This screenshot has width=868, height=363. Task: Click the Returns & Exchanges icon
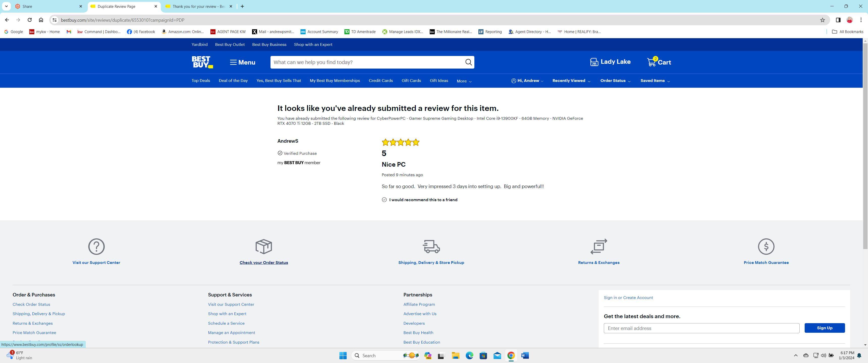click(599, 247)
